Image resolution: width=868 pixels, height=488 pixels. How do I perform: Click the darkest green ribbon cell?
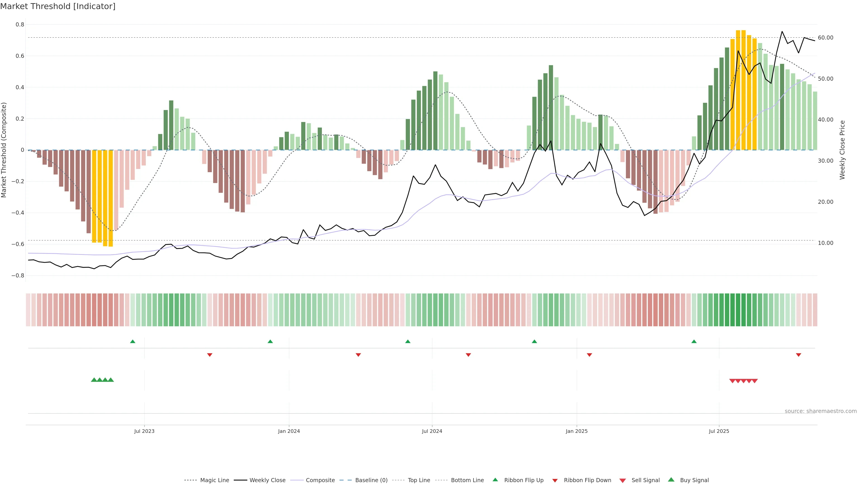tap(738, 310)
